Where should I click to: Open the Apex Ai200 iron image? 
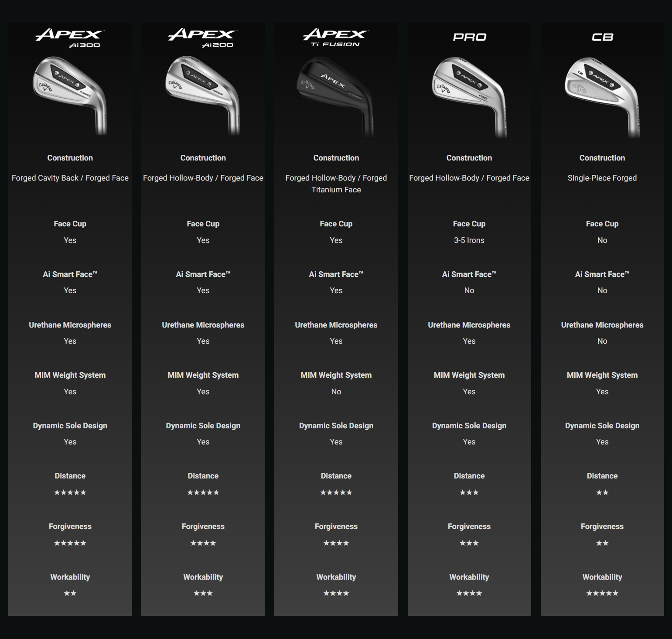click(x=203, y=95)
